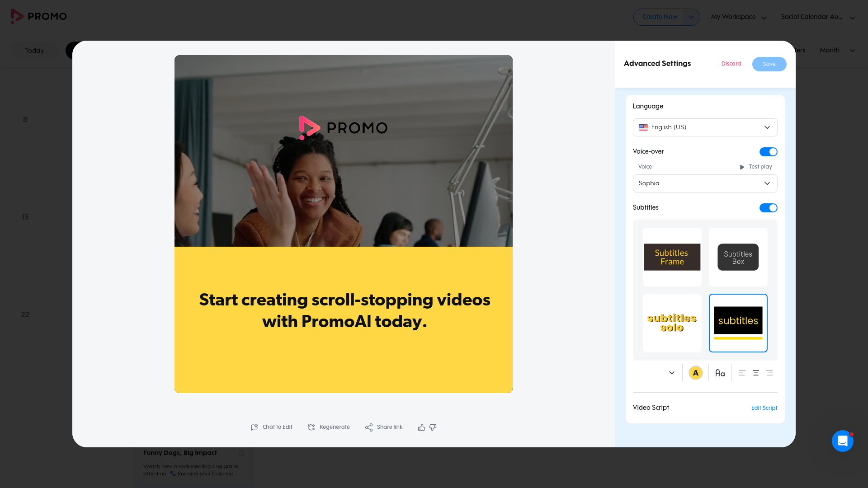
Task: Expand the subtitle size dropdown chevron
Action: coord(672,373)
